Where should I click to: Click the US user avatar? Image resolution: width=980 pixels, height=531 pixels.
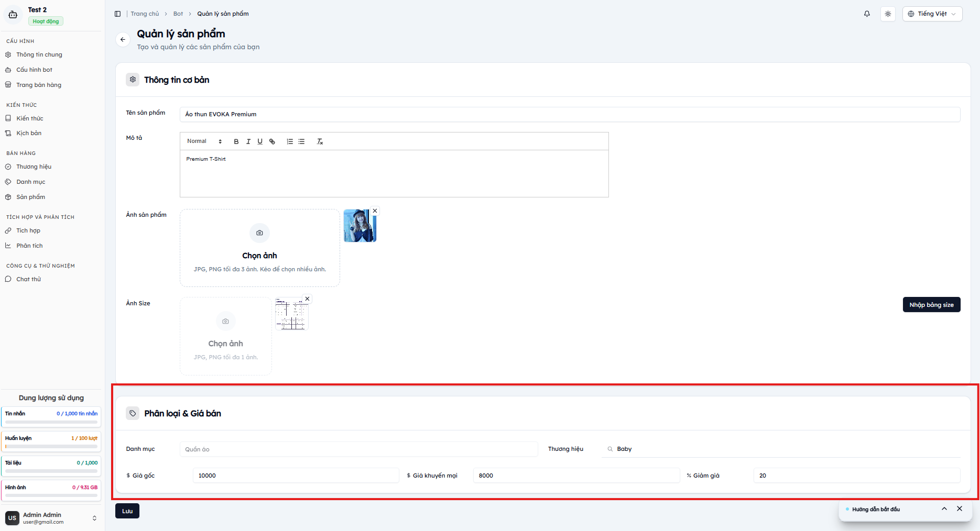coord(12,518)
